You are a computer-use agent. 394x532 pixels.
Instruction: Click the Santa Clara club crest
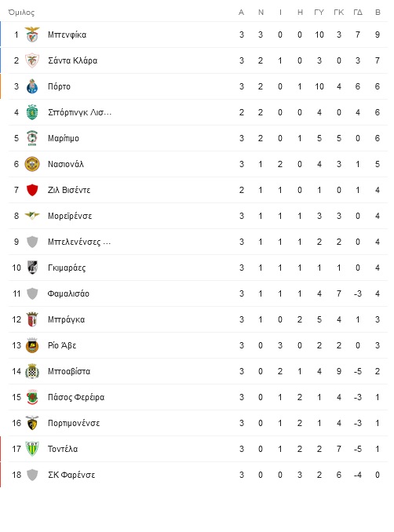click(32, 60)
